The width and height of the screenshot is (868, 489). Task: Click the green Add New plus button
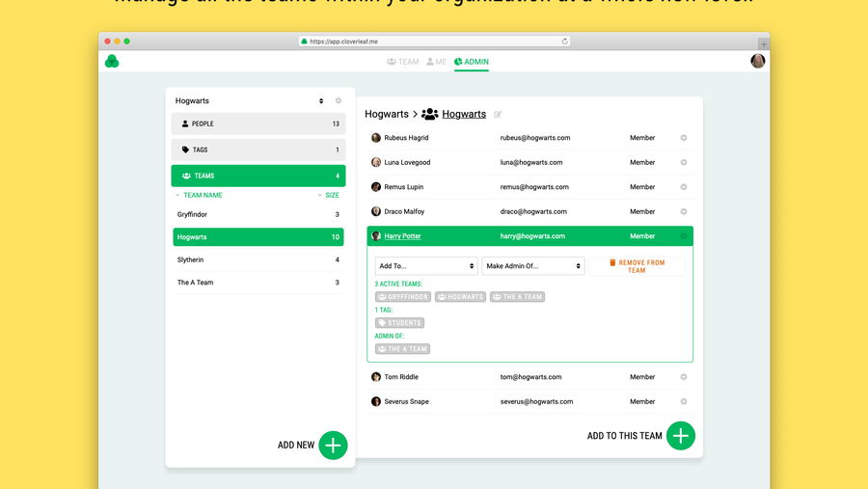333,445
